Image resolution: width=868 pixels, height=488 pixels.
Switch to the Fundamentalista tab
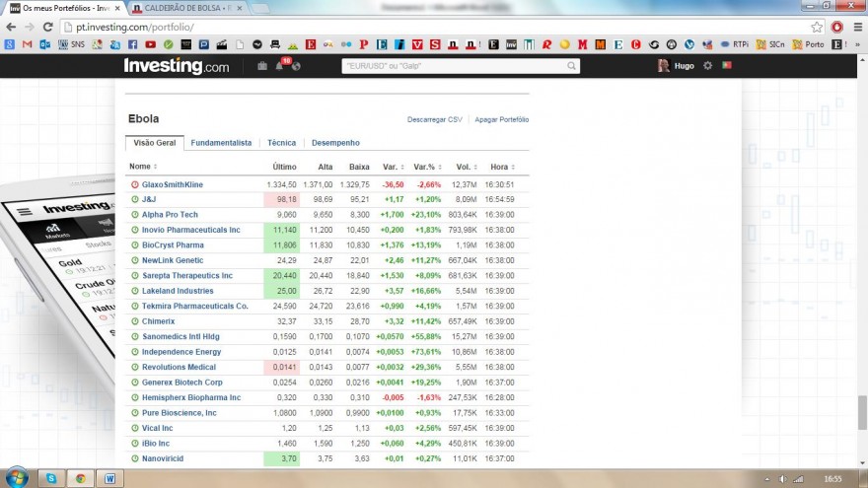221,143
